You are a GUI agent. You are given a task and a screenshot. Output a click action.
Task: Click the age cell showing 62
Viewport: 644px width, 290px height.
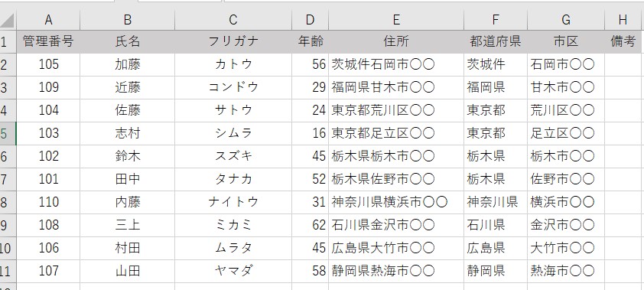(310, 226)
